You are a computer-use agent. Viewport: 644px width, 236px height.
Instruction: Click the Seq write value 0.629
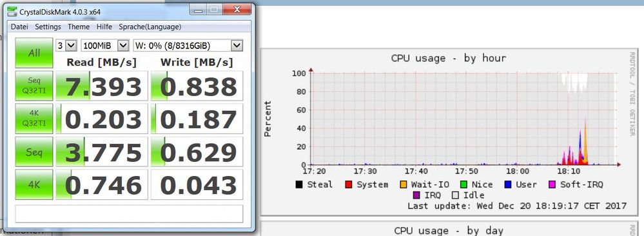(x=197, y=152)
